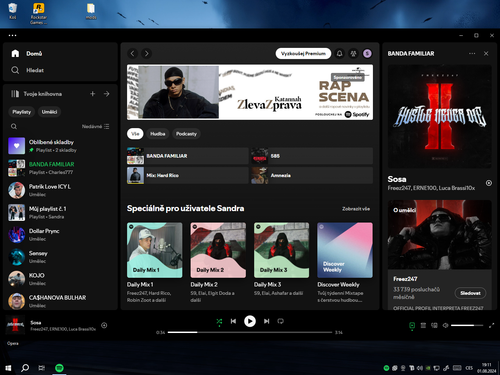Add Sosa to liked songs in side panel
Viewport: 500px width, 375px height.
click(489, 183)
